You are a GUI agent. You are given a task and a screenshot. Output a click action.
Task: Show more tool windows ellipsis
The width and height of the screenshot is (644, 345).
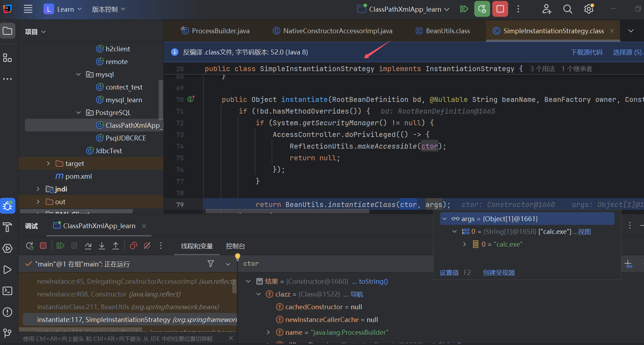7,79
